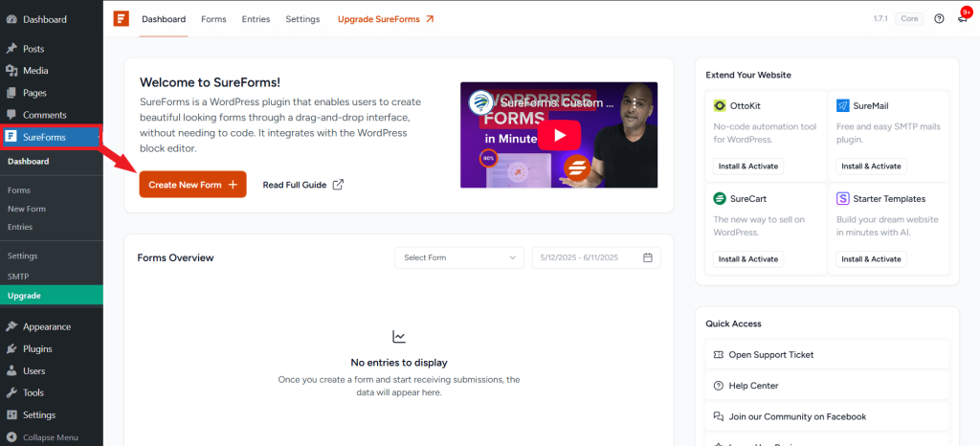Click the Appearance brush icon in sidebar
Screen dimensions: 980x446
11,326
